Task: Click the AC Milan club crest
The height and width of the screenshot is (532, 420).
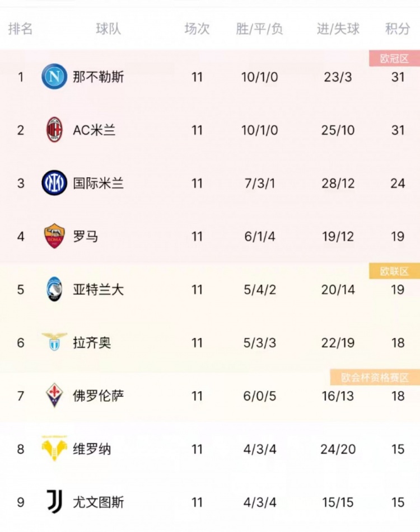Action: [x=54, y=130]
